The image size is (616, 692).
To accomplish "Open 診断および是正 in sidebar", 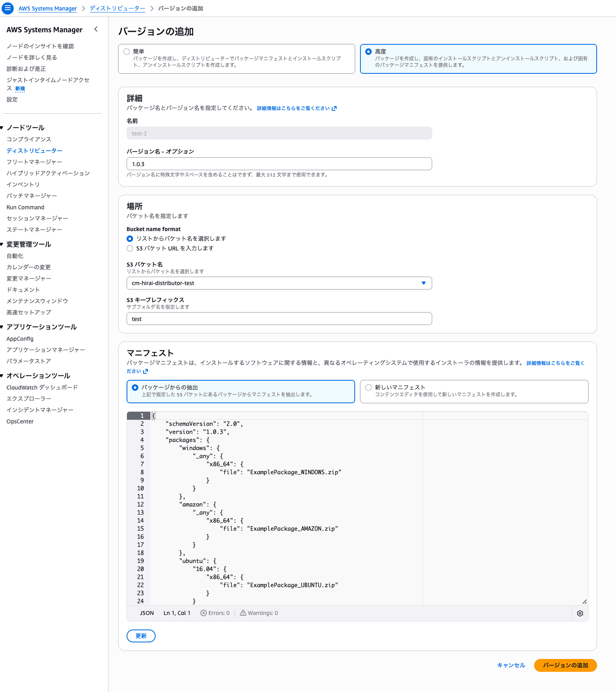I will 26,69.
